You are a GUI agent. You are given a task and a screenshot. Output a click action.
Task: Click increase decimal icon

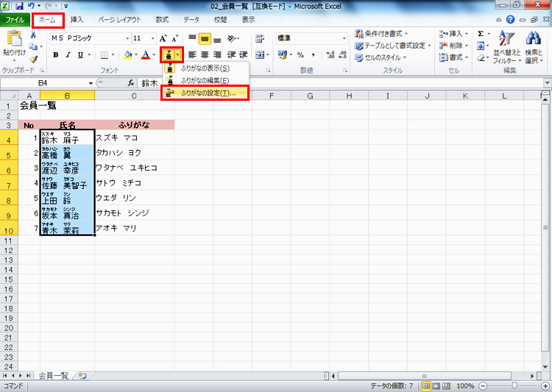click(330, 55)
